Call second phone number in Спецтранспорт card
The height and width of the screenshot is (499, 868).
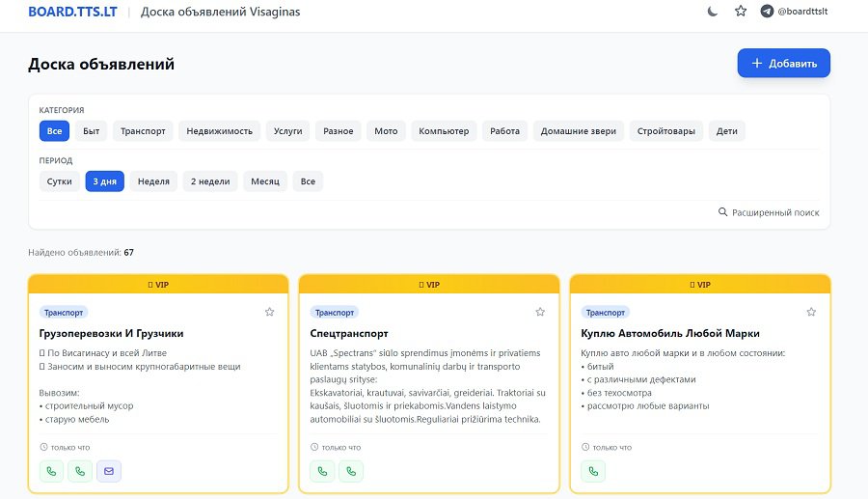(x=351, y=472)
